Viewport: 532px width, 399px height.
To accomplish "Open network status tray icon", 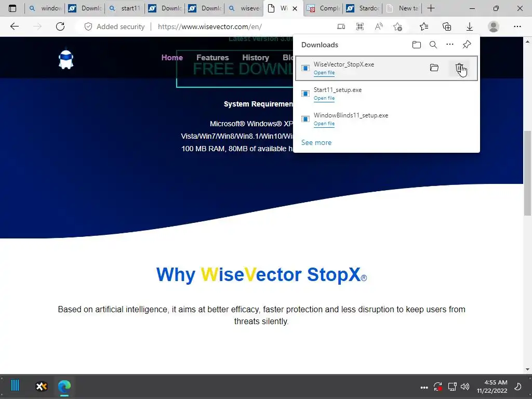I will pos(452,387).
